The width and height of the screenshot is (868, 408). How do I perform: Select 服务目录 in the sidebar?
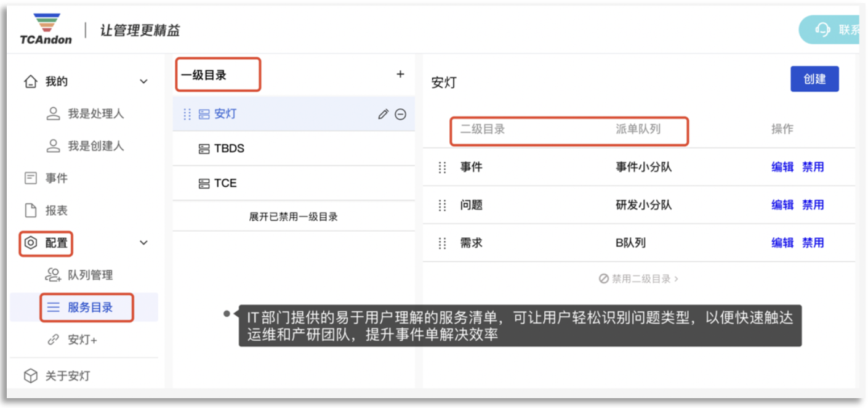(90, 307)
